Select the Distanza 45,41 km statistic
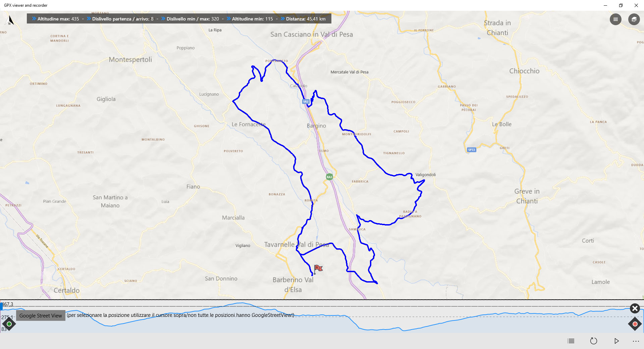 point(306,19)
